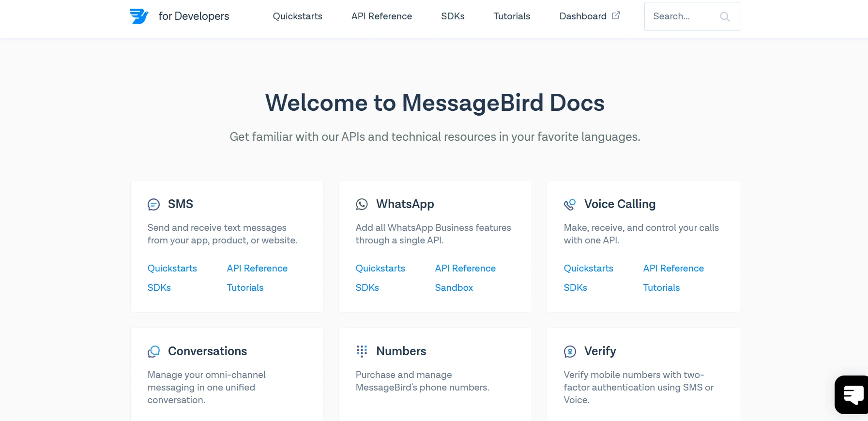Focus the Search input field
This screenshot has height=421, width=868.
pos(692,16)
